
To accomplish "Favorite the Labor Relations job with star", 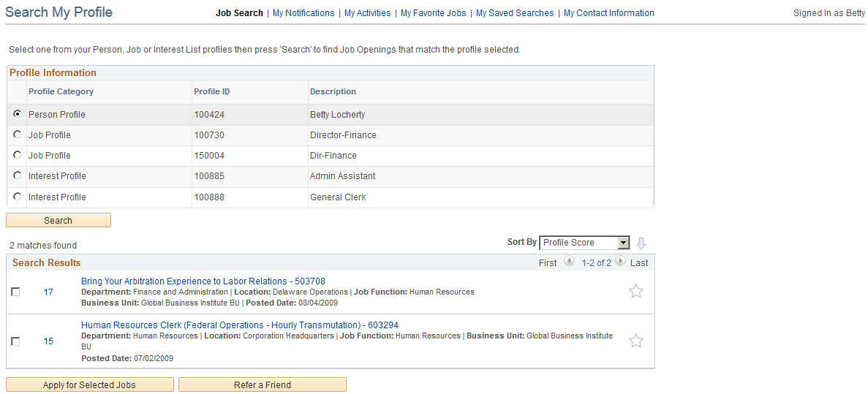I will click(636, 291).
